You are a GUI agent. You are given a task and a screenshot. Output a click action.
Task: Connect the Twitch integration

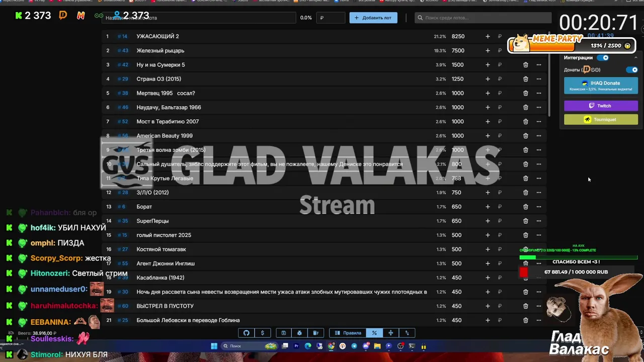(601, 106)
